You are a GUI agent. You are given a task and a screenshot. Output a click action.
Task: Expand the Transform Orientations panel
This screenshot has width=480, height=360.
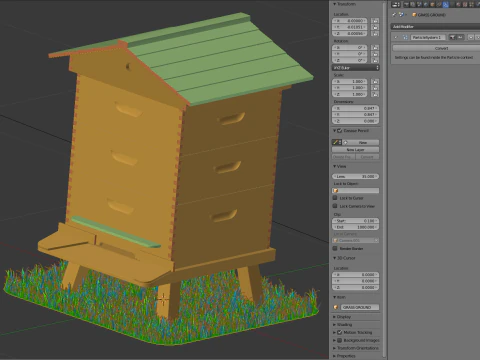click(334, 348)
